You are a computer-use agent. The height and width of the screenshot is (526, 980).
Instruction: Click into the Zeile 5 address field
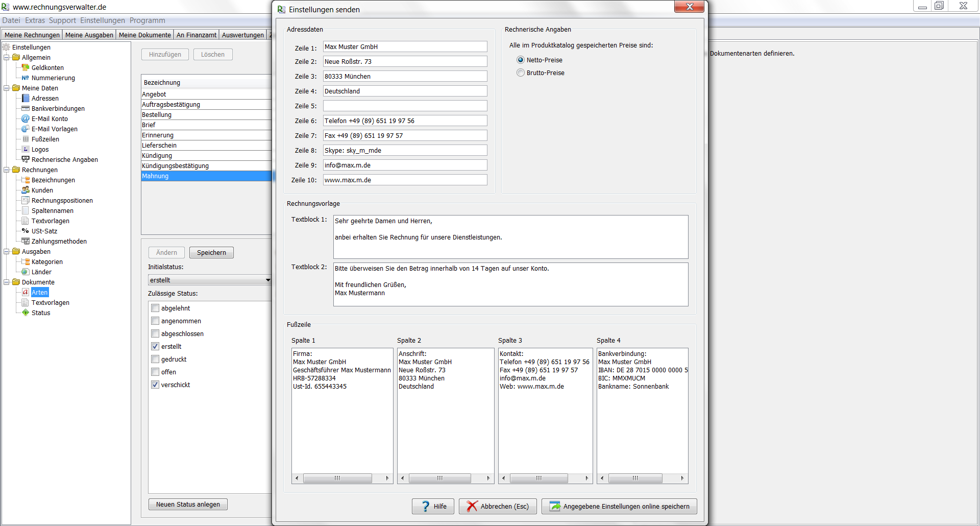405,106
